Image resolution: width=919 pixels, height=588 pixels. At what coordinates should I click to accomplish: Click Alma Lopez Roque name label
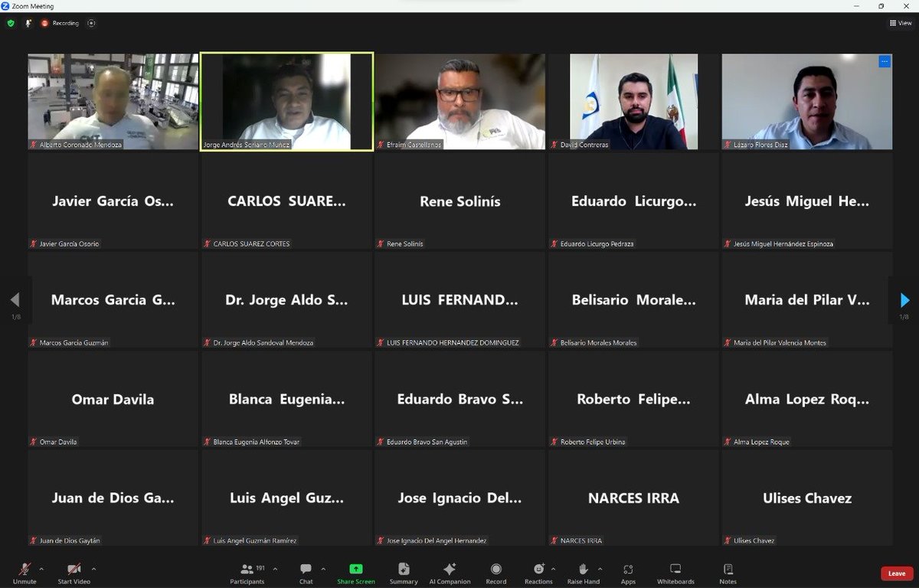click(761, 442)
